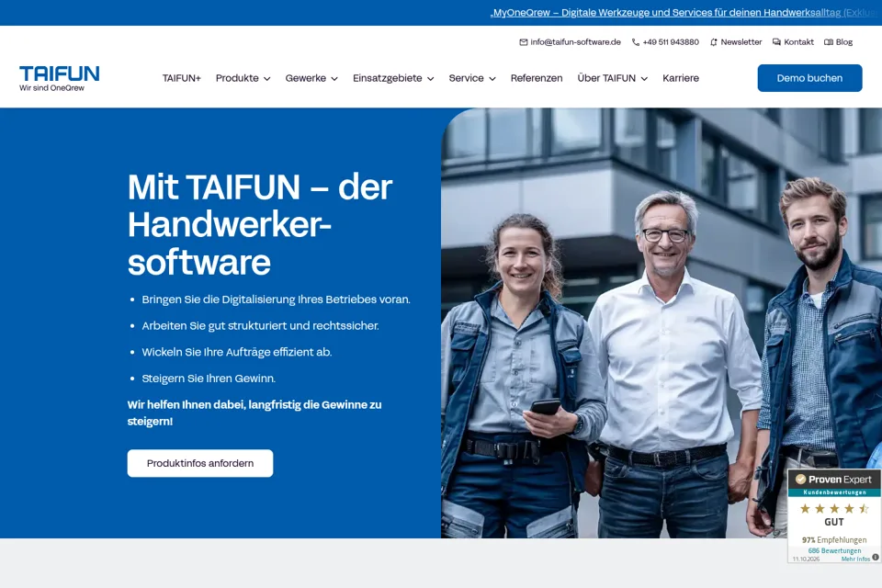The width and height of the screenshot is (882, 588).
Task: Click the Mehr Infos link
Action: pyautogui.click(x=855, y=559)
